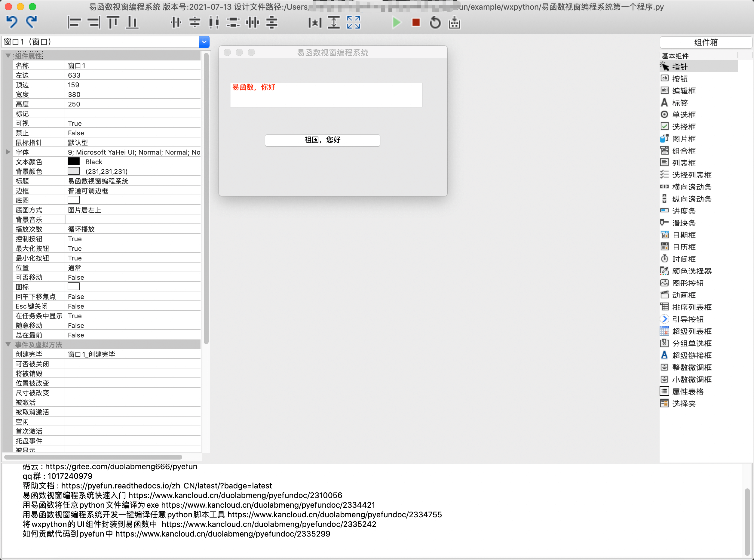
Task: Select the 超级列表框 component
Action: [x=698, y=331]
